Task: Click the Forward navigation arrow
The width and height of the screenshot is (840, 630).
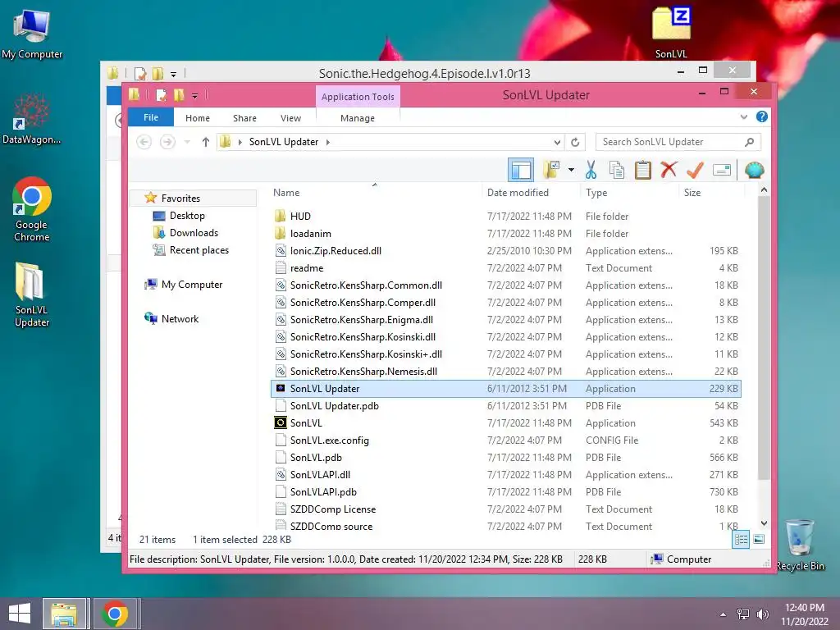Action: point(167,142)
